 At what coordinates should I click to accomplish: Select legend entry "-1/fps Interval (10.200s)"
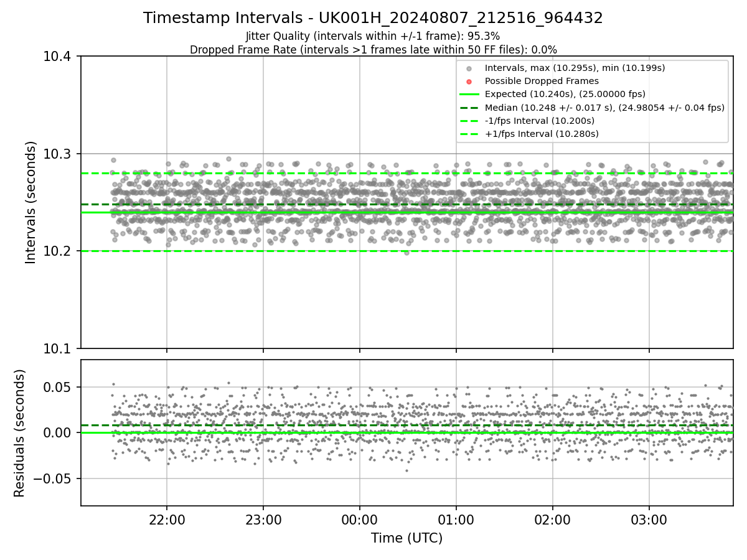[539, 121]
